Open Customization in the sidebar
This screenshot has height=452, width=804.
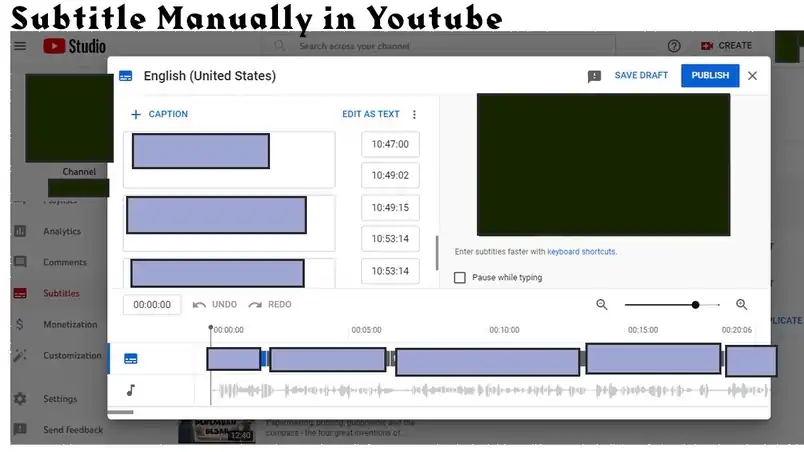tap(72, 355)
